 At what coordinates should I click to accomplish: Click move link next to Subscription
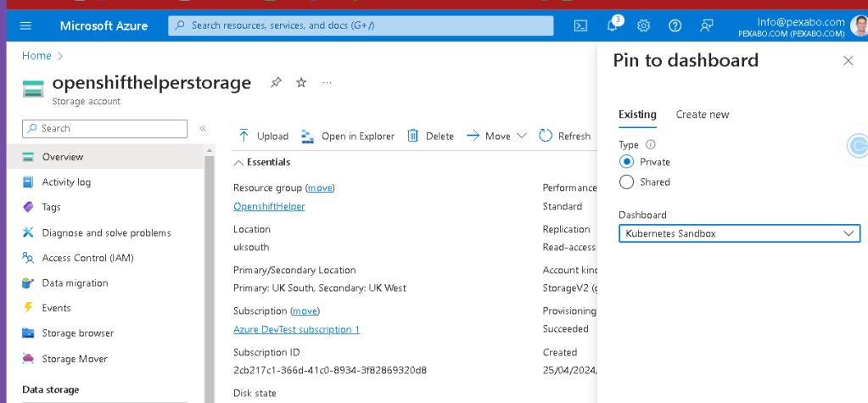[x=305, y=311]
